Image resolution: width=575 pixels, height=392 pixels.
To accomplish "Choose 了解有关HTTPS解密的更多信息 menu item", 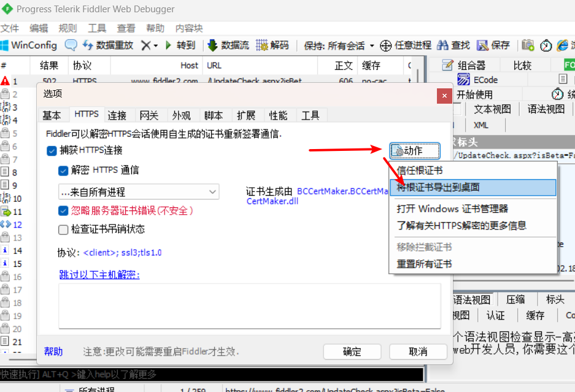I will (x=473, y=226).
